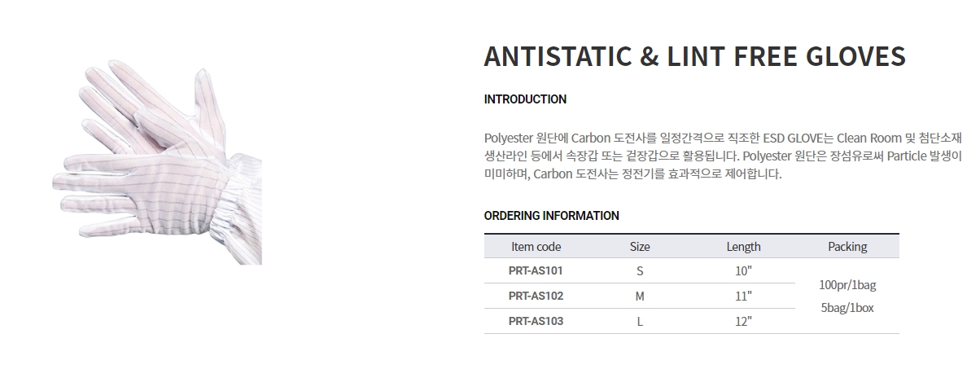Click the ANTISTATIC & LINT FREE GLOVES title

694,57
